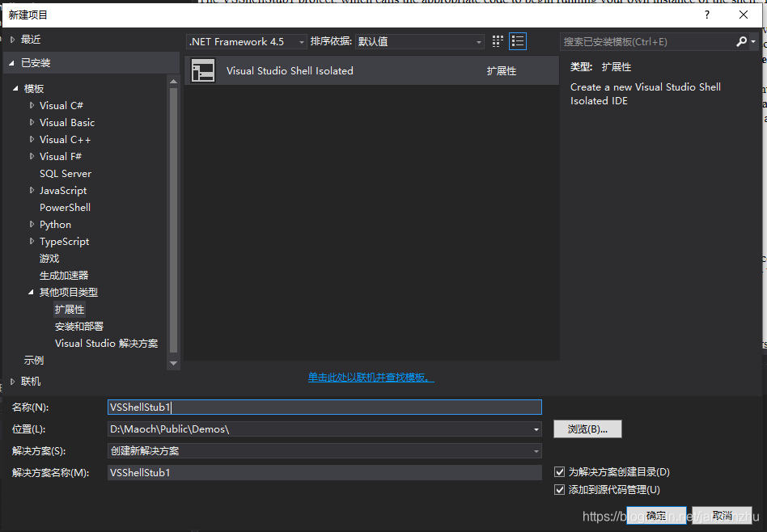767x532 pixels.
Task: Collapse the 模板 tree node
Action: 15,88
